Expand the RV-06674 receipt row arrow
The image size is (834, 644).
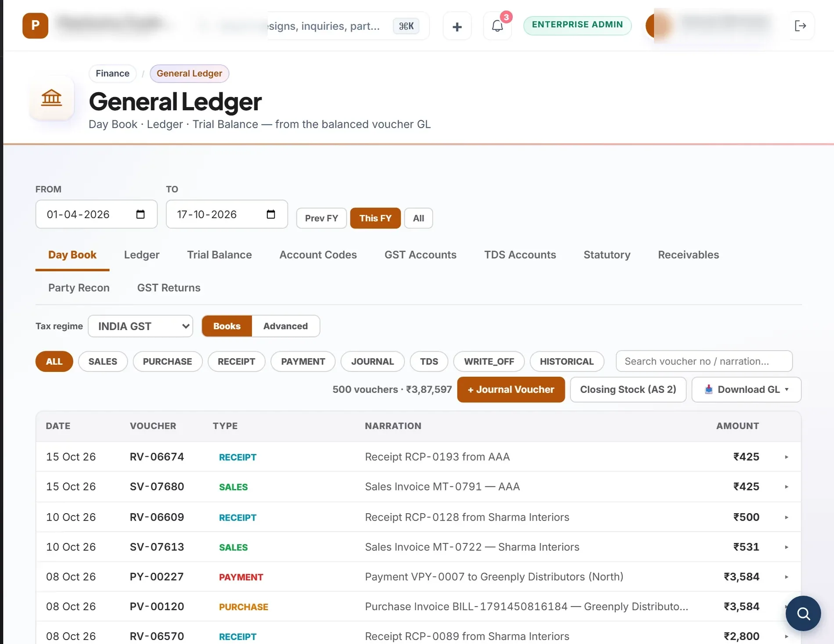tap(787, 457)
